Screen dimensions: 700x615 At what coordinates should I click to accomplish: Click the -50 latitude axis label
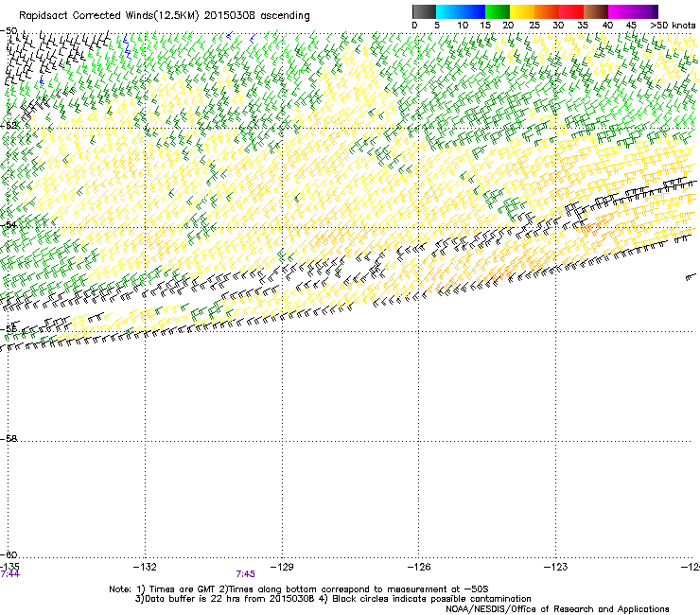(9, 31)
